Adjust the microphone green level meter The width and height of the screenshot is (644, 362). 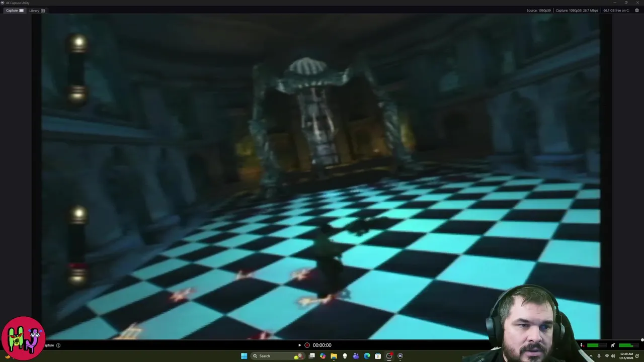tap(597, 345)
